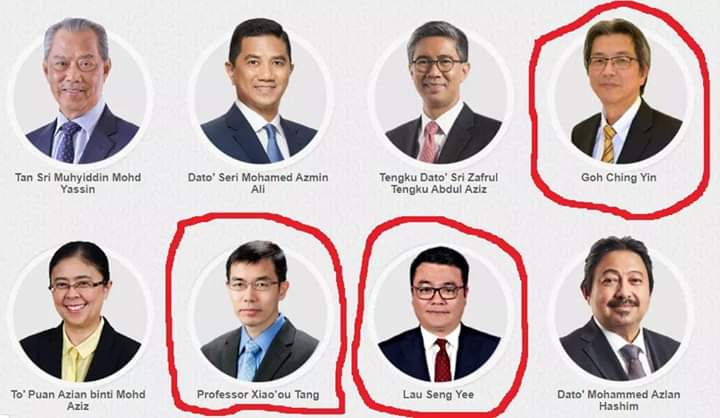Open Tan Sri Muhyiddin Mohd Yassin's profile photo
Viewport: 720px width, 418px height.
tap(80, 92)
